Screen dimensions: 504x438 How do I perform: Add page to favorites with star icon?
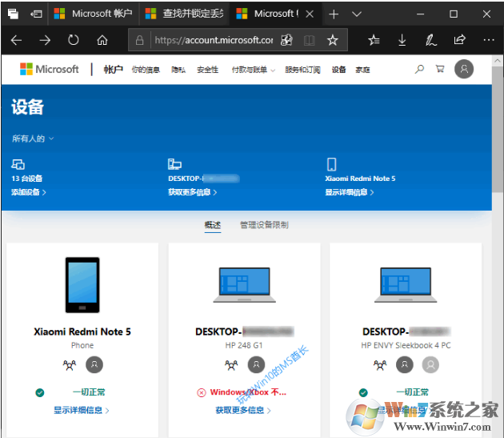pos(333,40)
